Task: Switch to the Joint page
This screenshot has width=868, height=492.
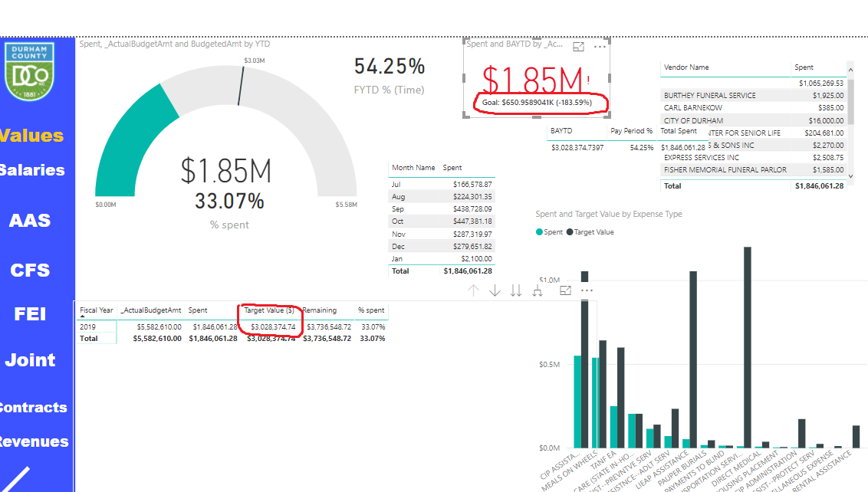Action: pyautogui.click(x=30, y=360)
